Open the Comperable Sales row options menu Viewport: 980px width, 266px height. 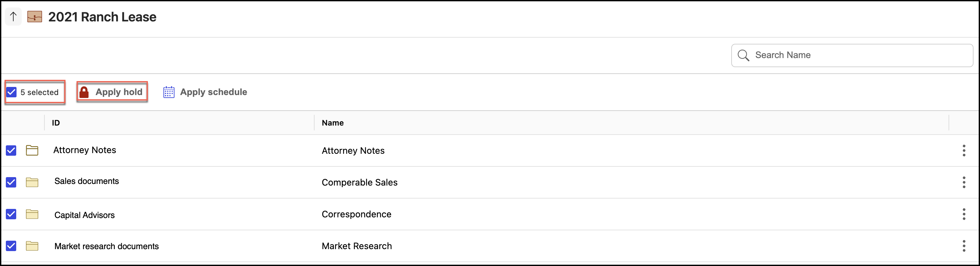pos(964,182)
